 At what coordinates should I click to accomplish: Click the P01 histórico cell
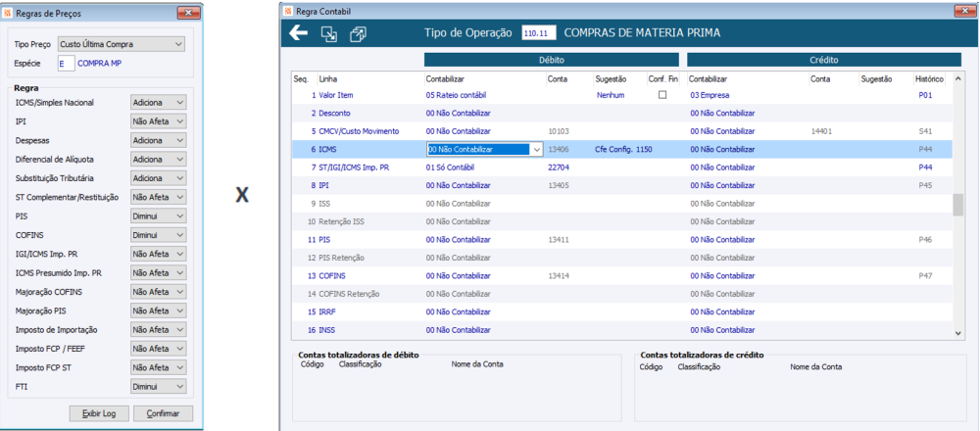[925, 95]
